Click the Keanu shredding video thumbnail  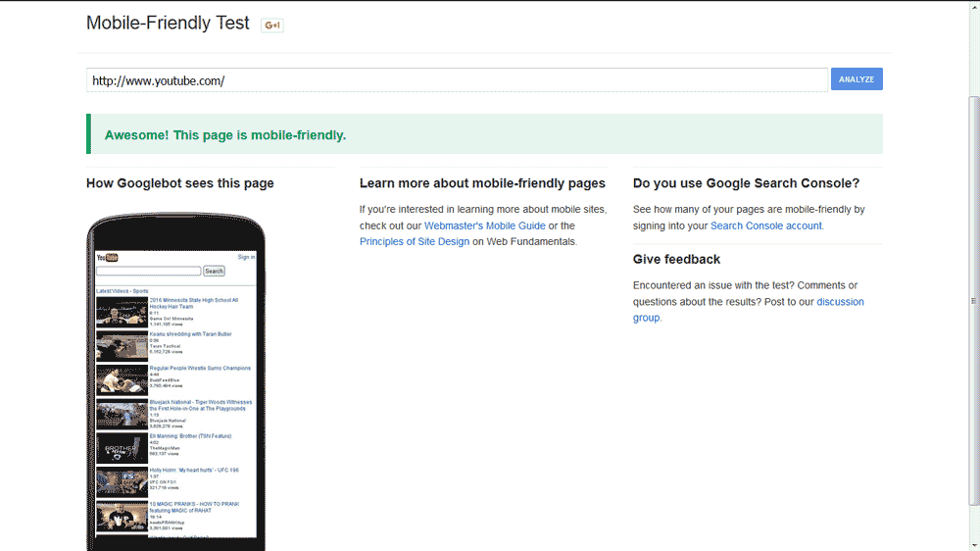click(122, 346)
